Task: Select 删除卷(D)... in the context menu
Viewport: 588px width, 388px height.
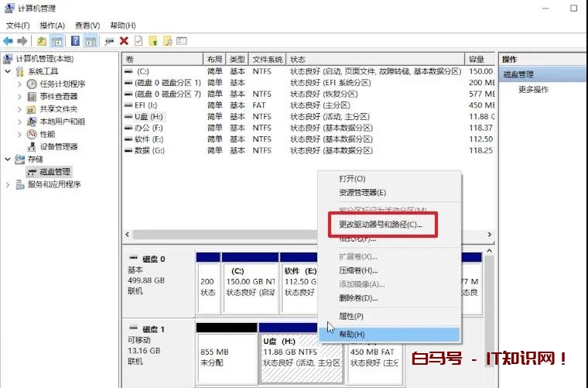Action: coord(358,298)
